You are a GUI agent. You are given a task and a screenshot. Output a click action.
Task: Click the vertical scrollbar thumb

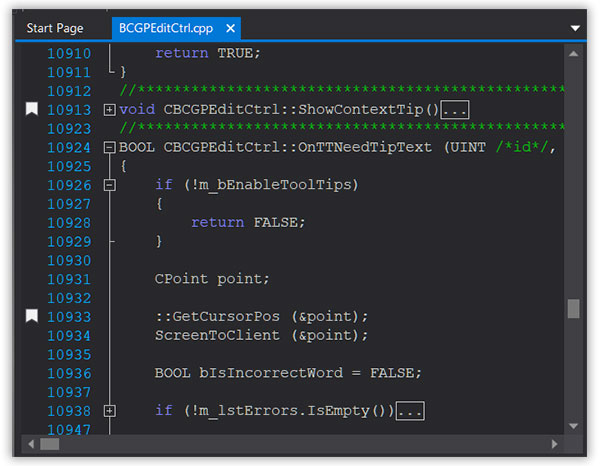[x=573, y=308]
